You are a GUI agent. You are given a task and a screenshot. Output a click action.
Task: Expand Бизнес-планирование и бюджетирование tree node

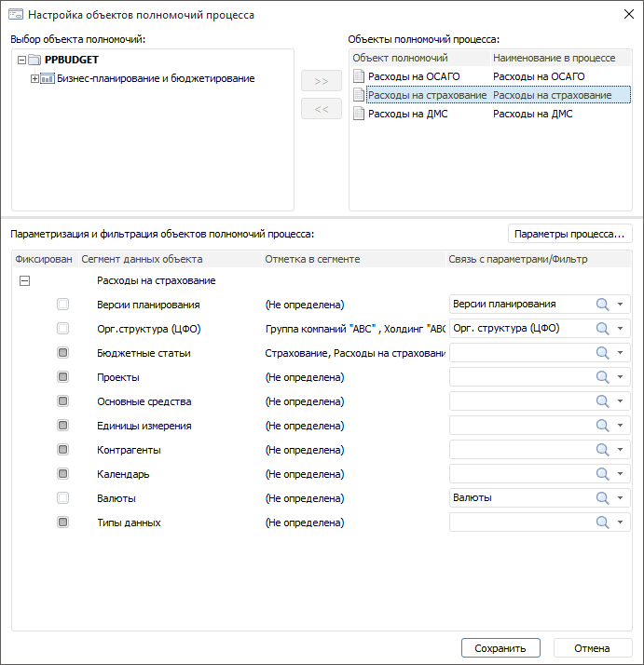coord(34,78)
